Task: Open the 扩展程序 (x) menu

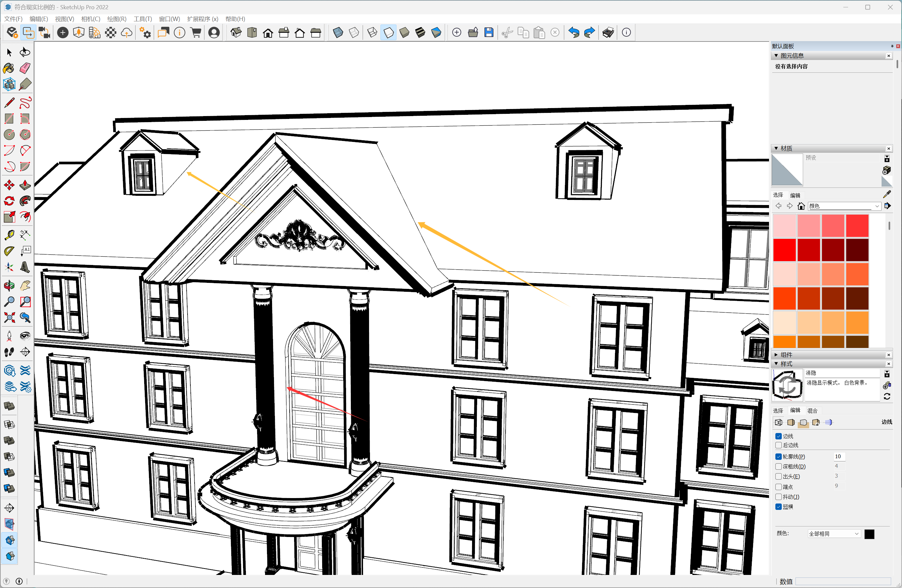Action: (203, 19)
